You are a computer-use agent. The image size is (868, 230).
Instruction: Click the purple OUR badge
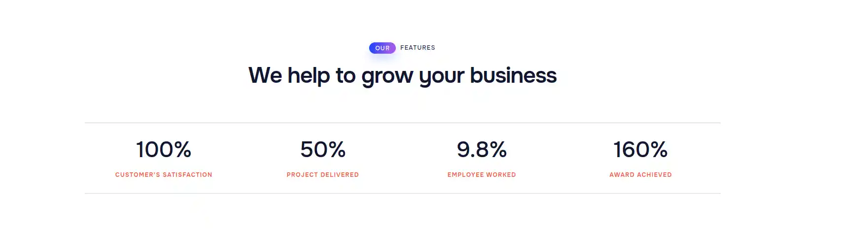click(x=382, y=48)
